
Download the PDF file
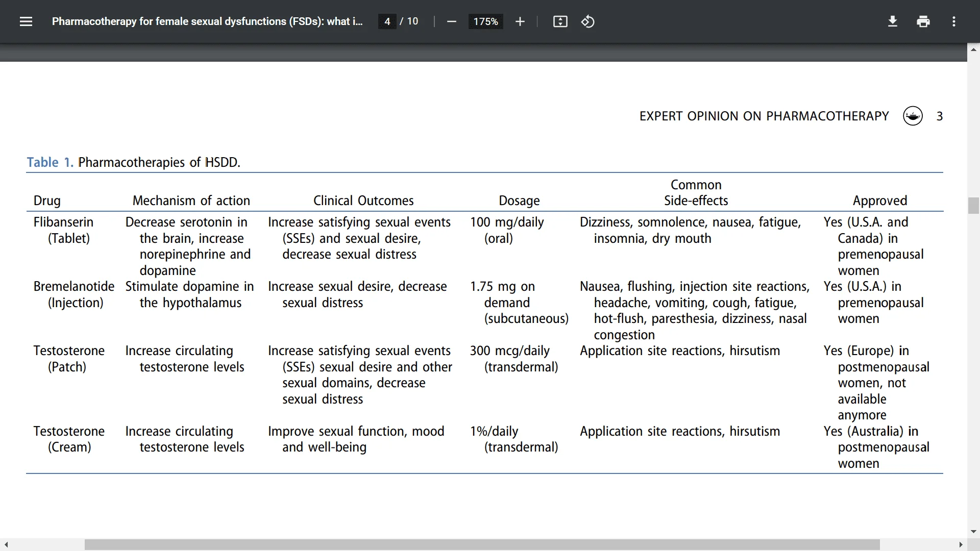point(892,21)
